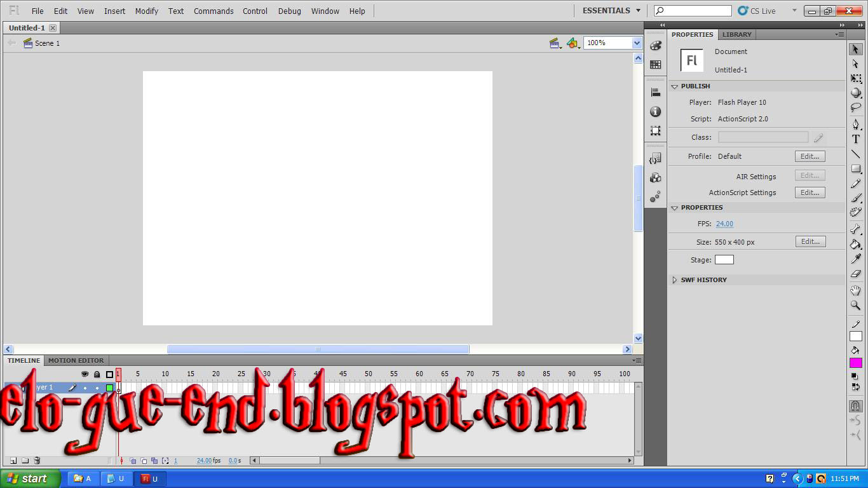Toggle Lock All Layers padlock icon
Image resolution: width=868 pixels, height=488 pixels.
tap(97, 374)
